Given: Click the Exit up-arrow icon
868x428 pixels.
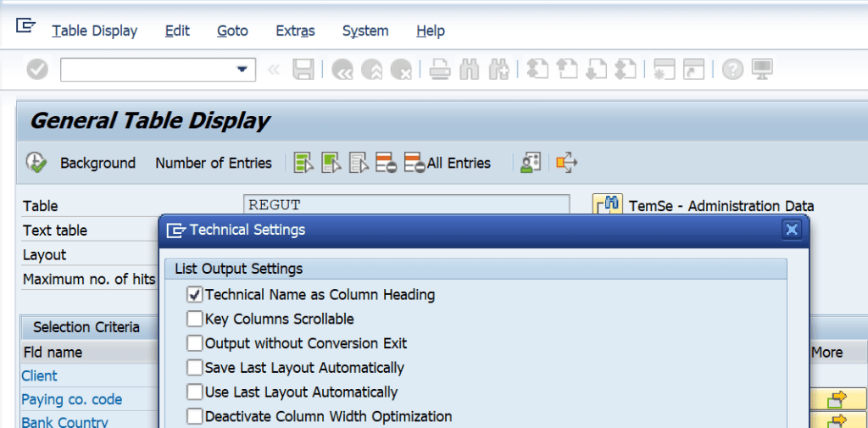Looking at the screenshot, I should pos(371,69).
